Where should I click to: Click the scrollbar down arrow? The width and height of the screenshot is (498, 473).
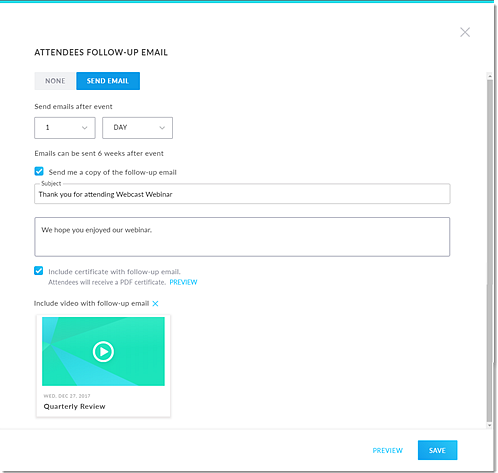(x=489, y=425)
